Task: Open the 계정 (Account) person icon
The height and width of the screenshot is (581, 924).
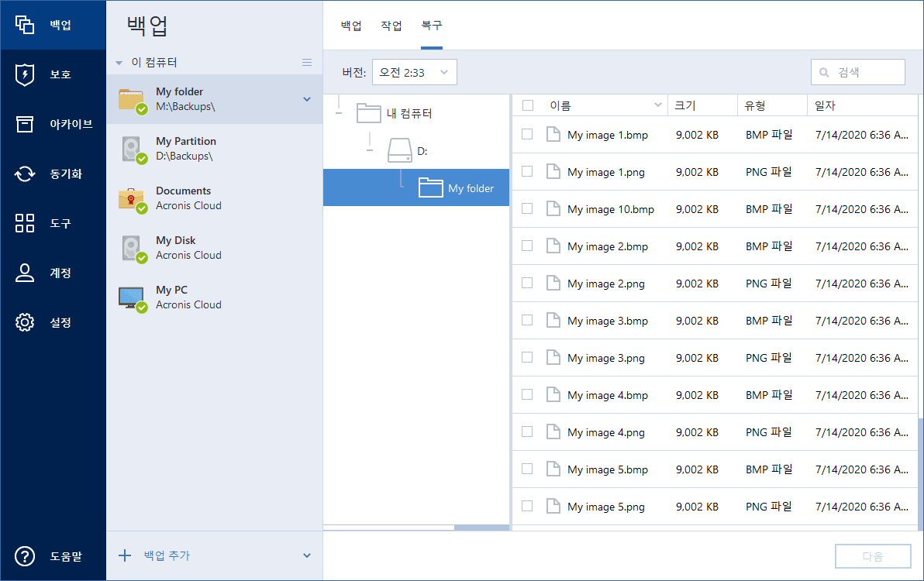Action: tap(25, 273)
